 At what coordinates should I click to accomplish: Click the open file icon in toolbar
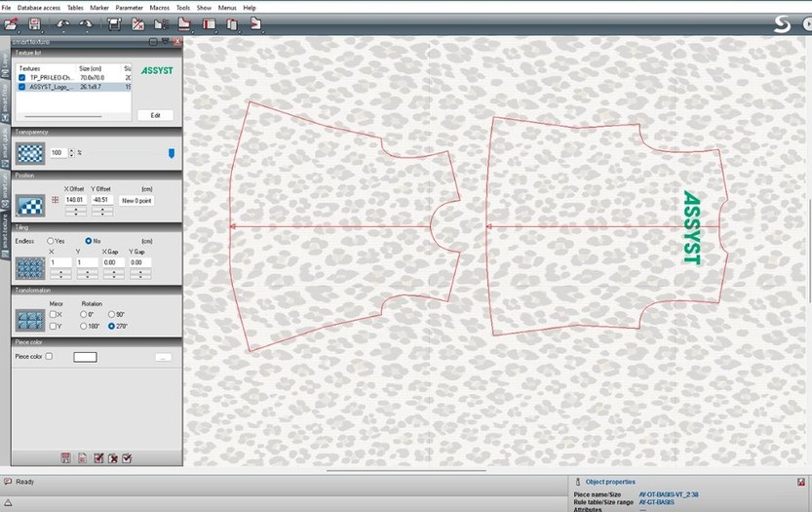click(x=11, y=23)
